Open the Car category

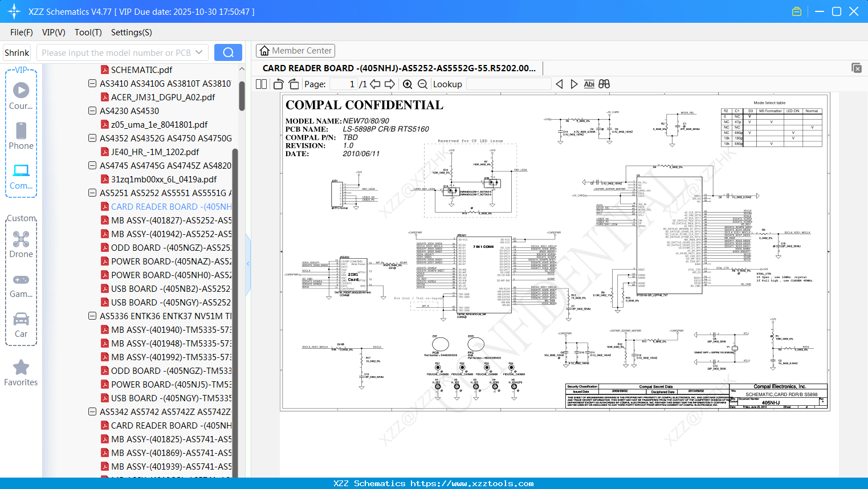[21, 325]
